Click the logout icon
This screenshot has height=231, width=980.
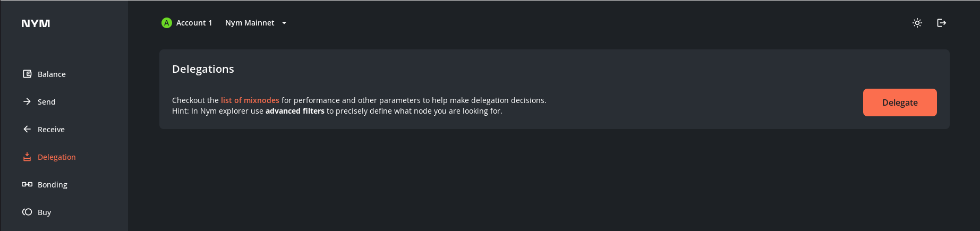point(941,23)
